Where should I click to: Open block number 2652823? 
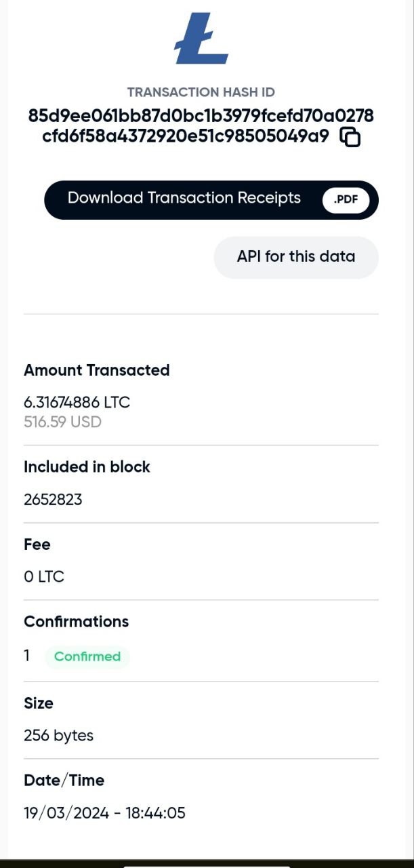(x=53, y=500)
